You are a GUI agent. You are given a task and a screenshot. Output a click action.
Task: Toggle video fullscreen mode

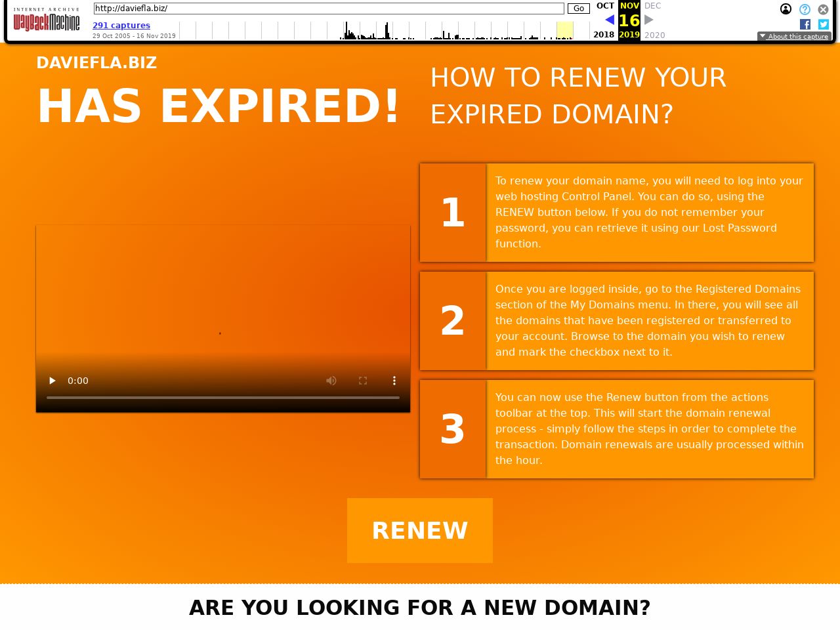363,381
